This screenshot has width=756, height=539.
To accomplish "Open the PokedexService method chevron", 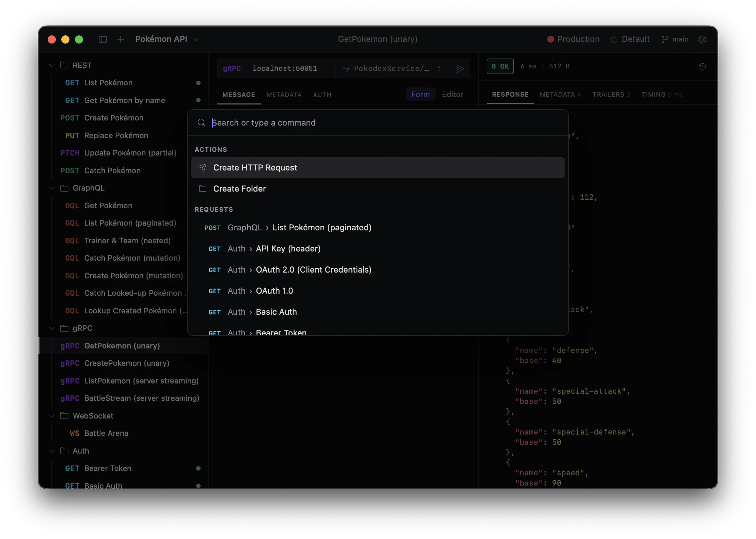I will [x=439, y=69].
